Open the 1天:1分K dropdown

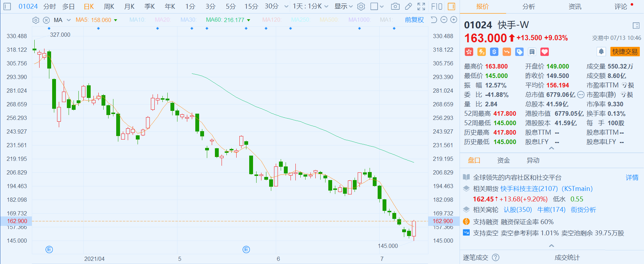click(310, 6)
